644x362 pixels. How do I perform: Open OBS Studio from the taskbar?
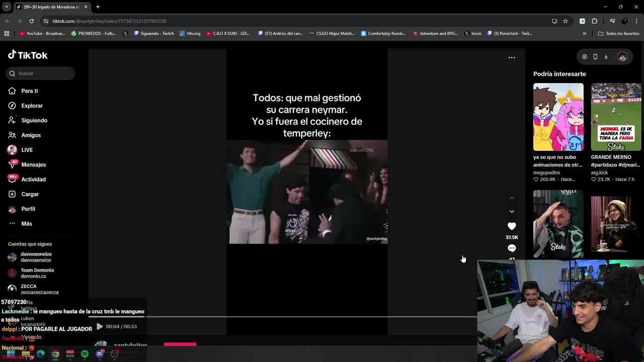click(x=114, y=354)
